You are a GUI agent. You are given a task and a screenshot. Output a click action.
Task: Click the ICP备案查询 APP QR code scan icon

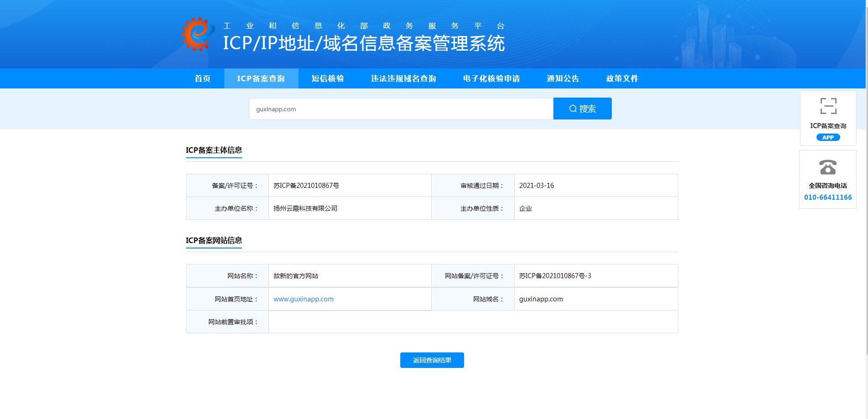(827, 105)
